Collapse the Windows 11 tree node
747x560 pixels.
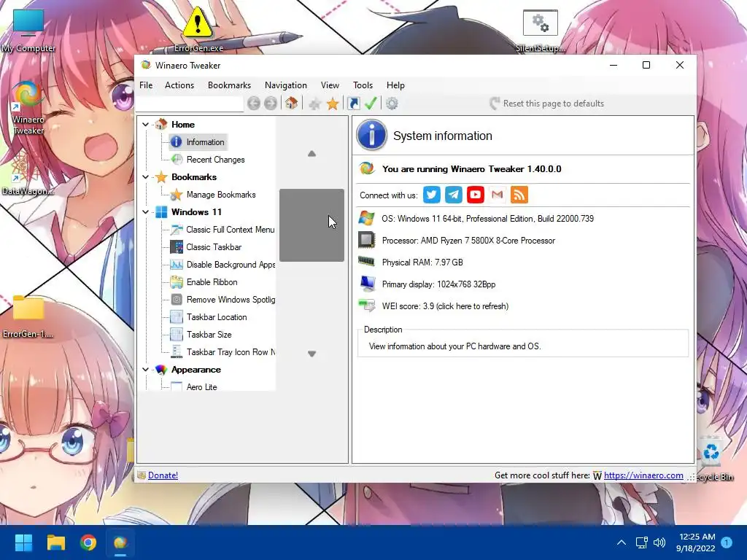(x=146, y=212)
